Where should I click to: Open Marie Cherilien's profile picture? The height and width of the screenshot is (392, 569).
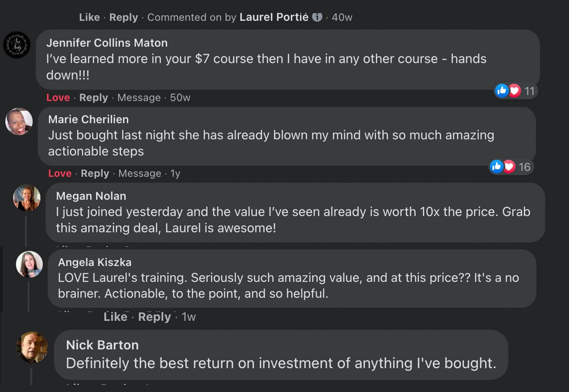coord(19,121)
